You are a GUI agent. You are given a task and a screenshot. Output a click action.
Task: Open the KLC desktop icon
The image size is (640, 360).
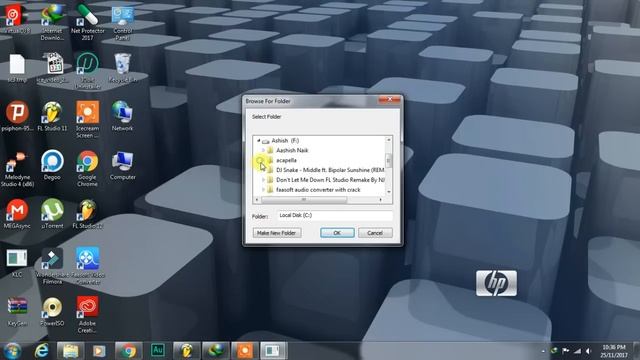click(x=17, y=263)
